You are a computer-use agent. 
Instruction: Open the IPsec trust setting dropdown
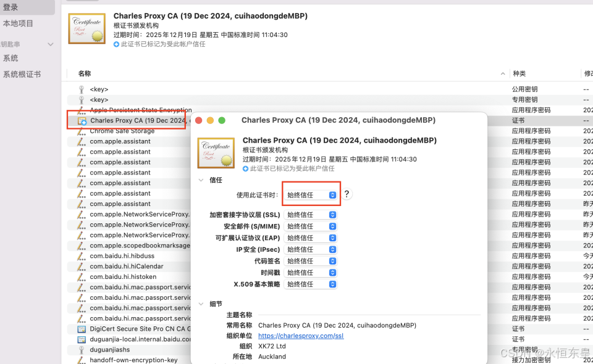click(x=310, y=250)
